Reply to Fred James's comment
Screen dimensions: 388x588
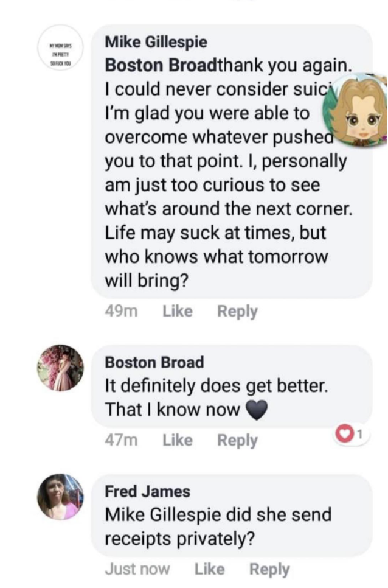point(269,569)
